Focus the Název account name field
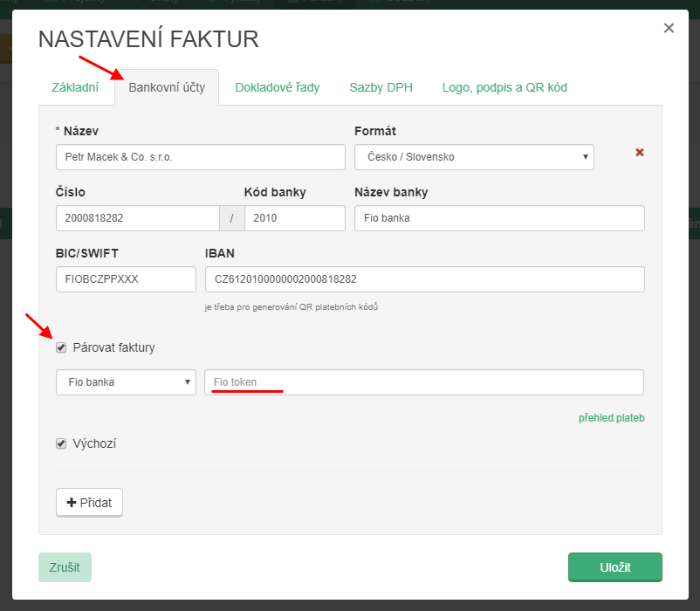The image size is (700, 611). click(200, 157)
